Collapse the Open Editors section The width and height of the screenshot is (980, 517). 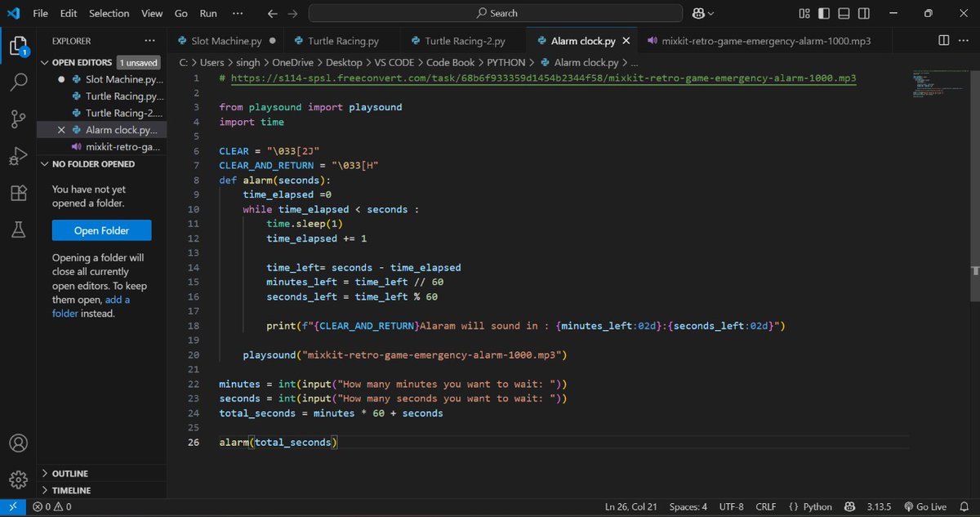pyautogui.click(x=45, y=62)
